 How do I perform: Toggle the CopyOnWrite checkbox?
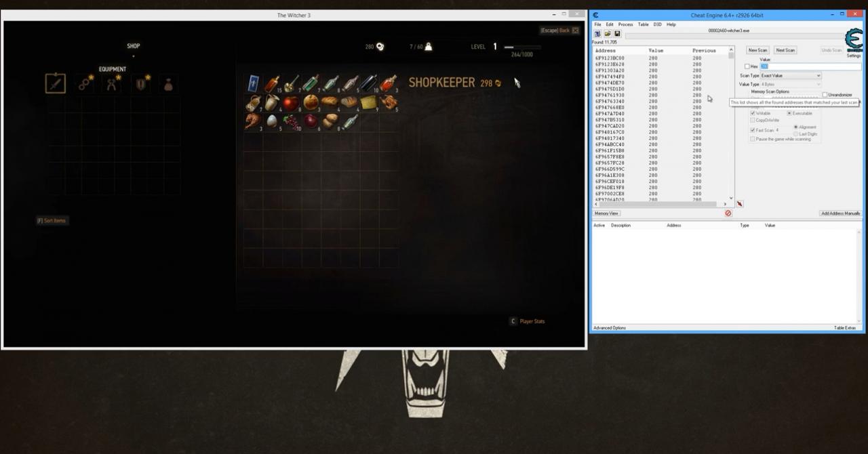(x=753, y=120)
